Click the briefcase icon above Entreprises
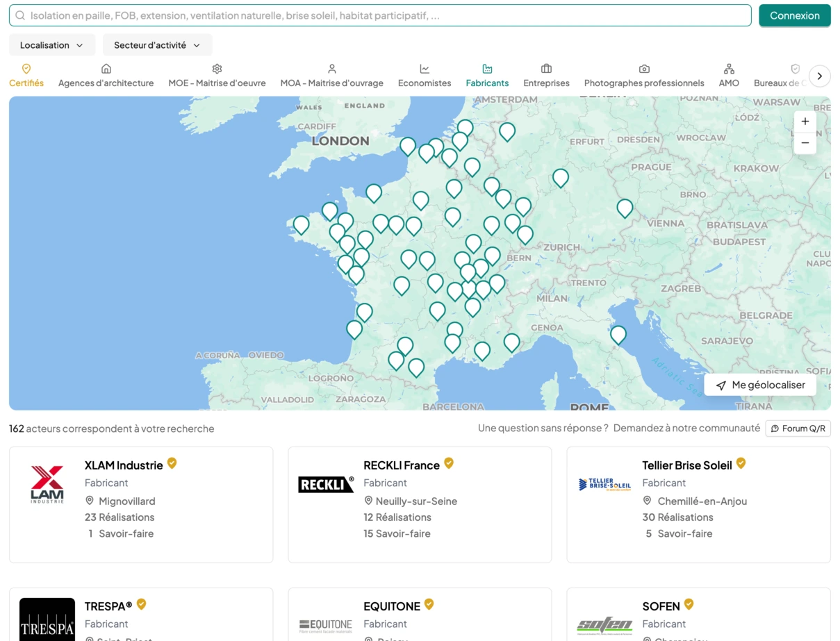This screenshot has height=641, width=840. [546, 69]
